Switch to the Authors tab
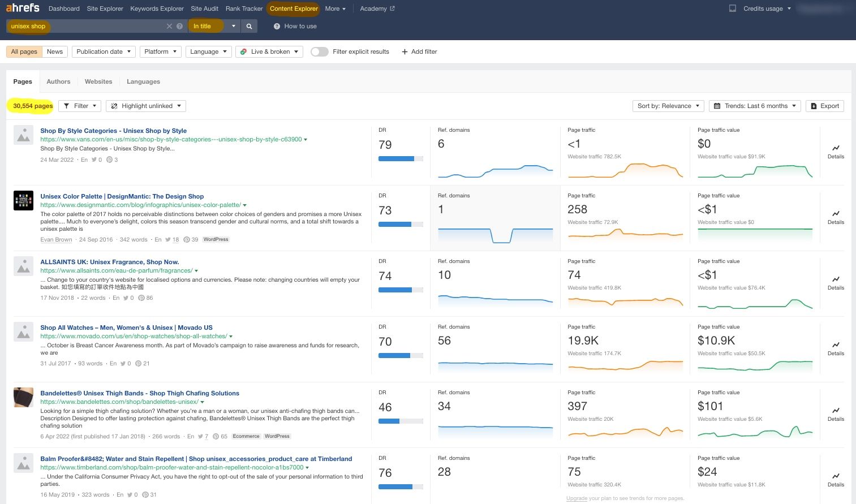This screenshot has width=856, height=504. 58,81
